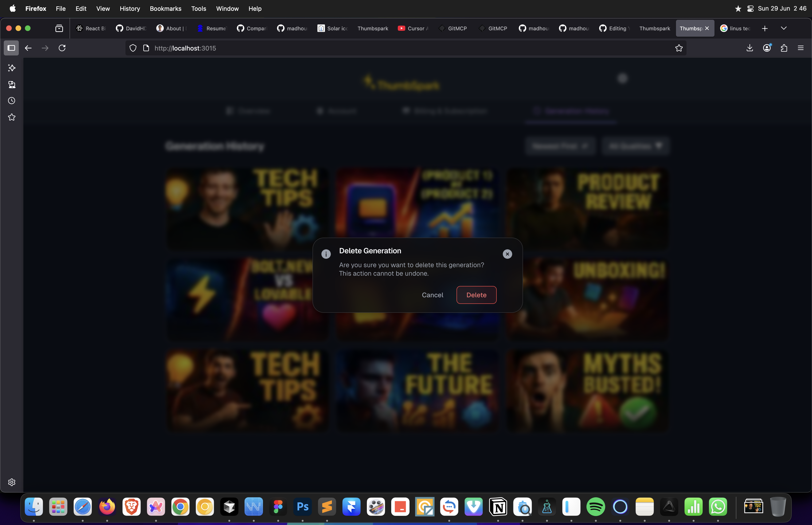Open the extensions puzzle icon

tap(784, 48)
